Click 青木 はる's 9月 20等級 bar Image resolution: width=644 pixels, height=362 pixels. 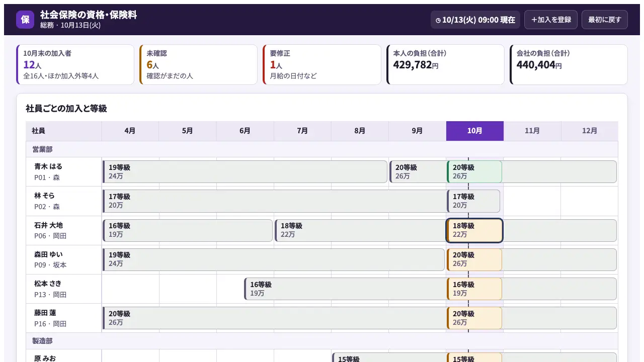(418, 172)
